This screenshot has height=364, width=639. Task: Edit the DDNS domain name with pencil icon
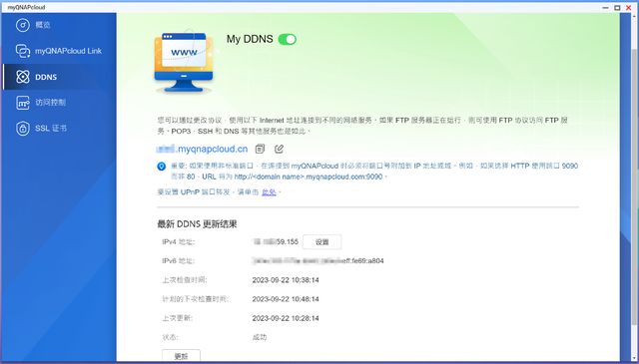(x=280, y=149)
